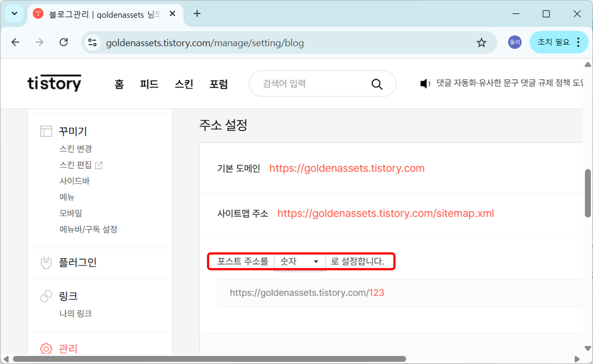Viewport: 593px width, 364px height.
Task: Open the sitemap.xml link
Action: (x=385, y=213)
